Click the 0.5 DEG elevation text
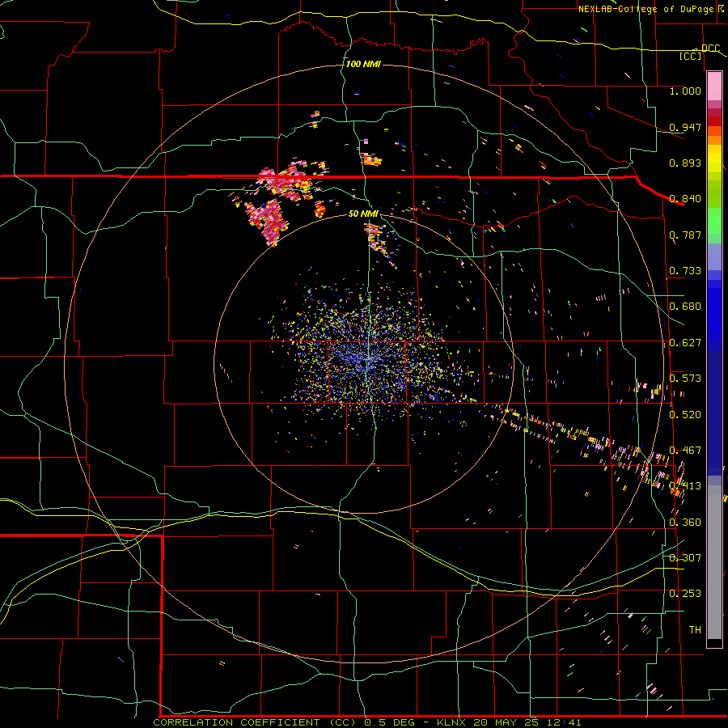728x728 pixels. pyautogui.click(x=392, y=722)
